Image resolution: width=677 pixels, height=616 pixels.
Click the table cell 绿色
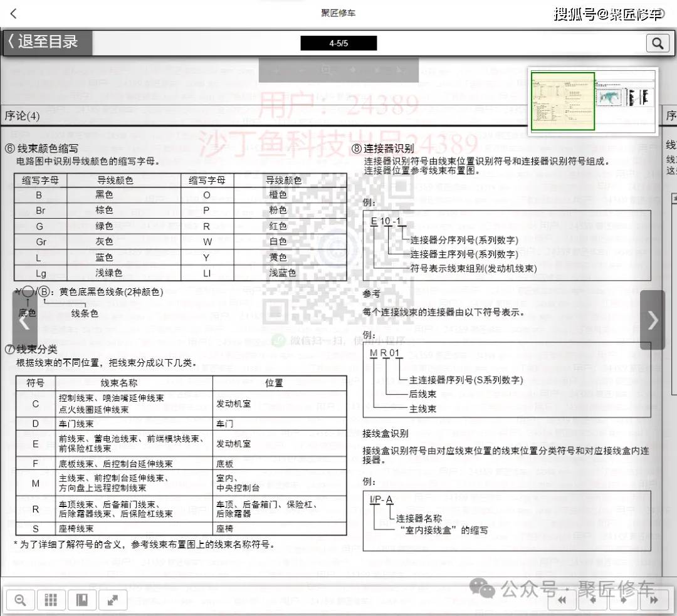pyautogui.click(x=104, y=226)
